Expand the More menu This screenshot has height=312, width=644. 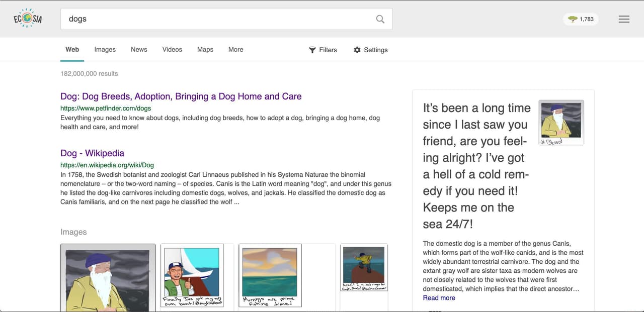(x=235, y=49)
